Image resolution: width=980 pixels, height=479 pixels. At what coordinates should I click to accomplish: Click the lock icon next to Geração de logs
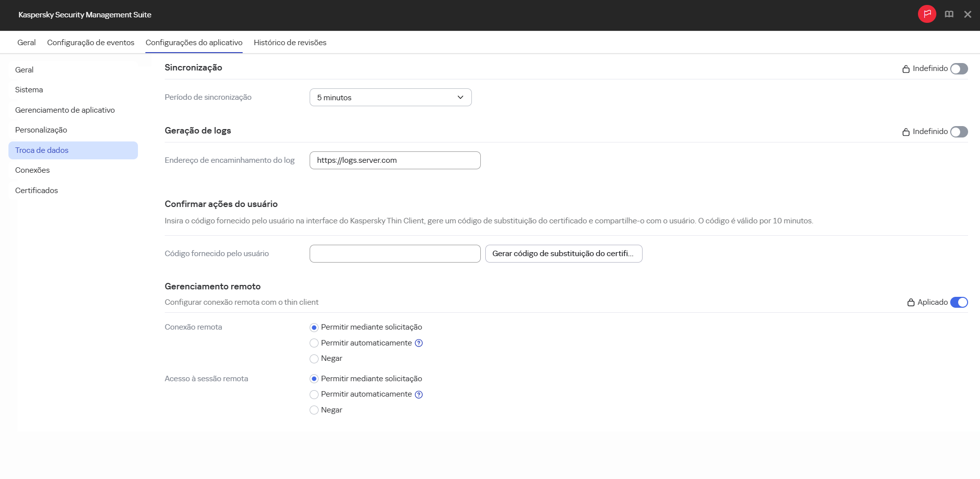coord(906,132)
